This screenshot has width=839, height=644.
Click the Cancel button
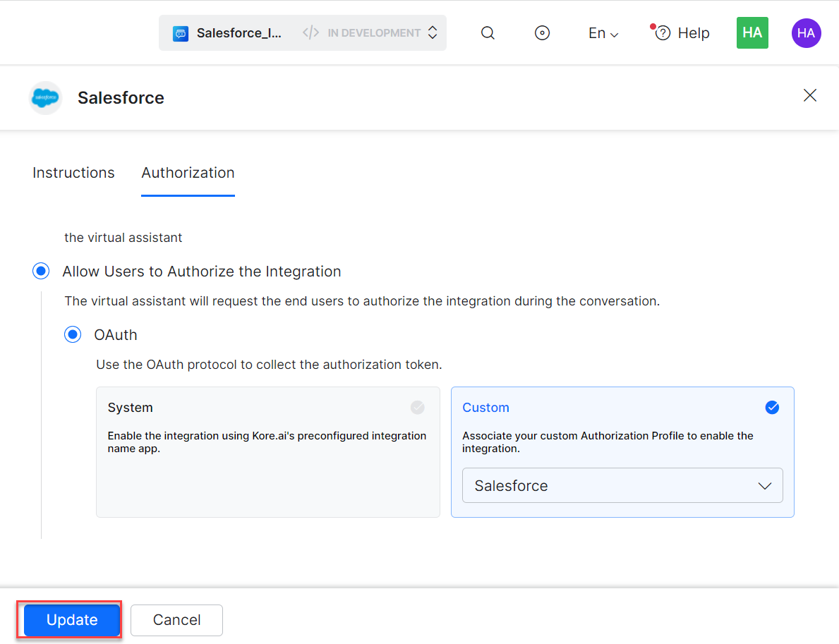[x=176, y=620]
